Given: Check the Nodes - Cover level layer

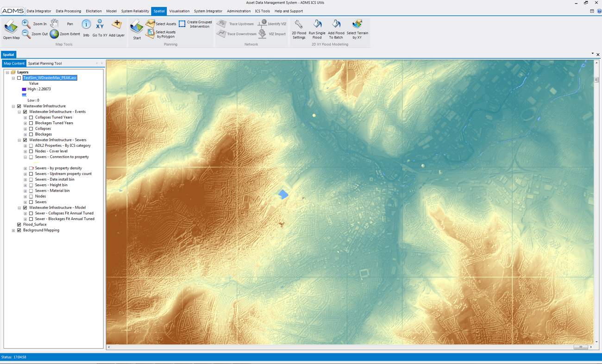Looking at the screenshot, I should (31, 151).
